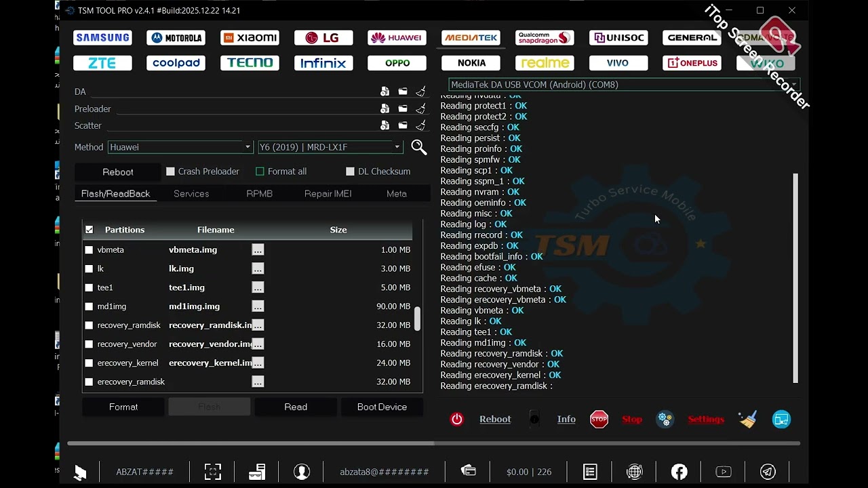Switch to the RPMB tab
Viewport: 868px width, 488px height.
pyautogui.click(x=260, y=194)
